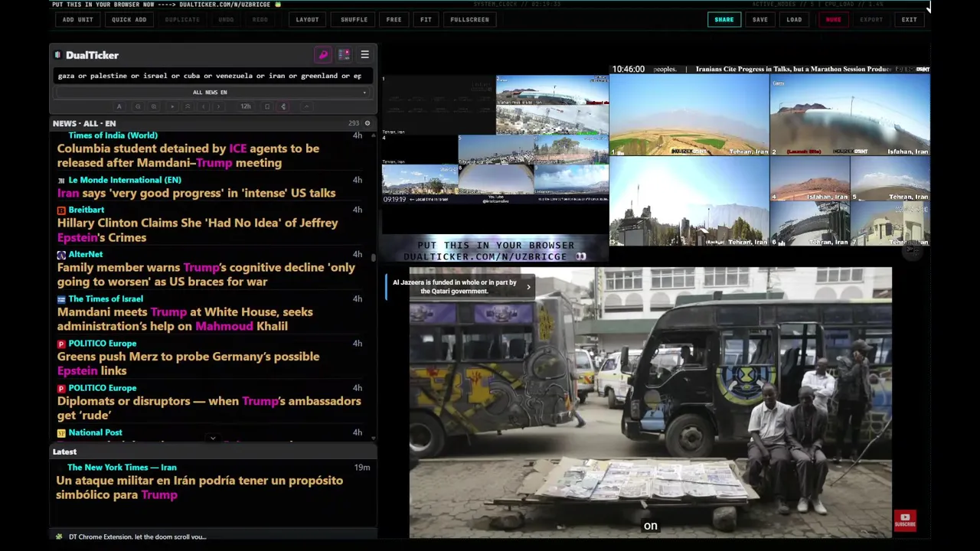Click the bookmark icon in ticker toolbar
980x551 pixels.
click(267, 106)
